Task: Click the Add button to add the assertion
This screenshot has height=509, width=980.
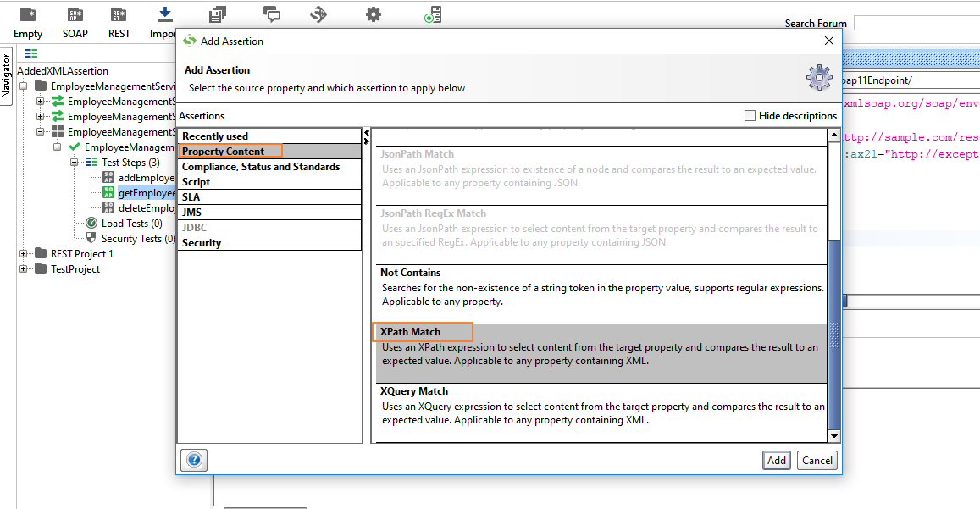Action: [x=776, y=460]
